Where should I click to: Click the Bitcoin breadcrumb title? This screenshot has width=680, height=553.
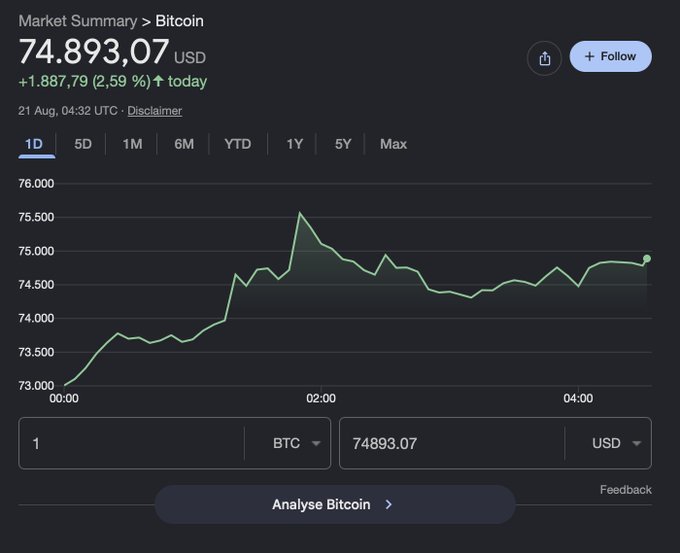180,21
